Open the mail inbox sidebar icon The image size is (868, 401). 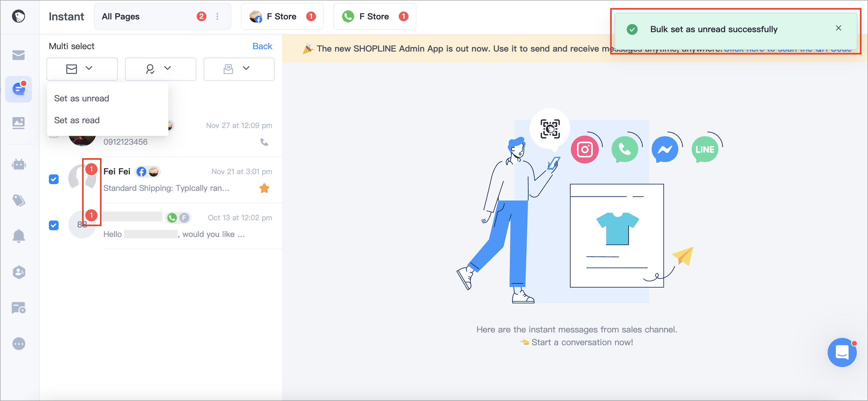[19, 55]
